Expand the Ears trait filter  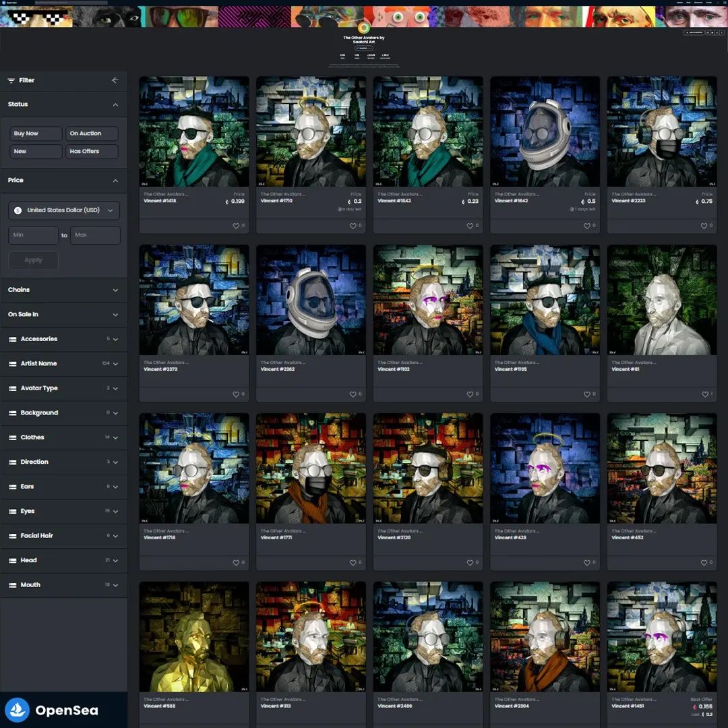point(63,487)
